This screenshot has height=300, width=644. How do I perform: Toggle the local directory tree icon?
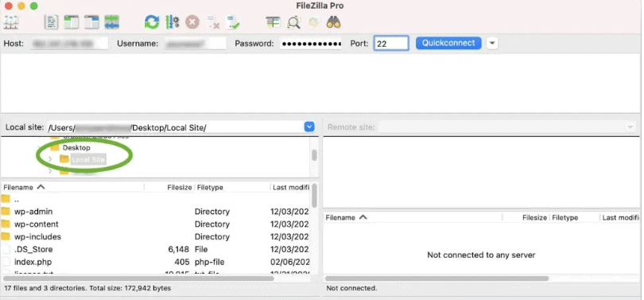[x=72, y=22]
